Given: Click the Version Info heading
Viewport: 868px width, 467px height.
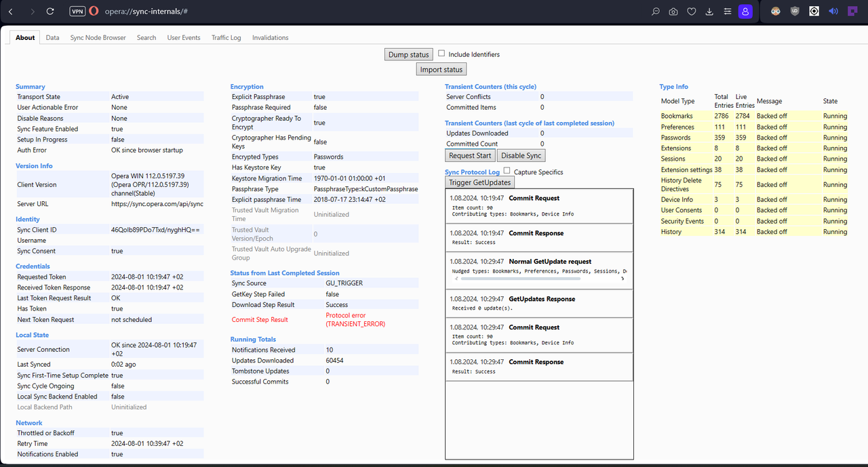Looking at the screenshot, I should pos(34,166).
